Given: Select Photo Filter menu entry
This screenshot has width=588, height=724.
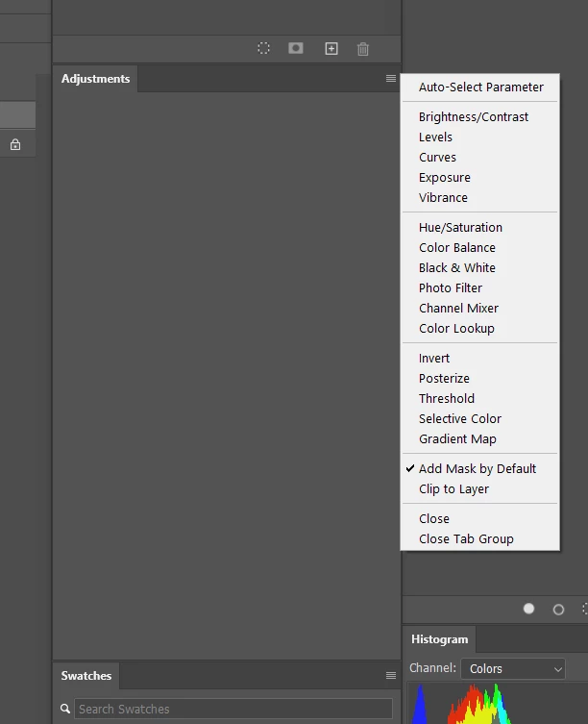Looking at the screenshot, I should [x=480, y=288].
